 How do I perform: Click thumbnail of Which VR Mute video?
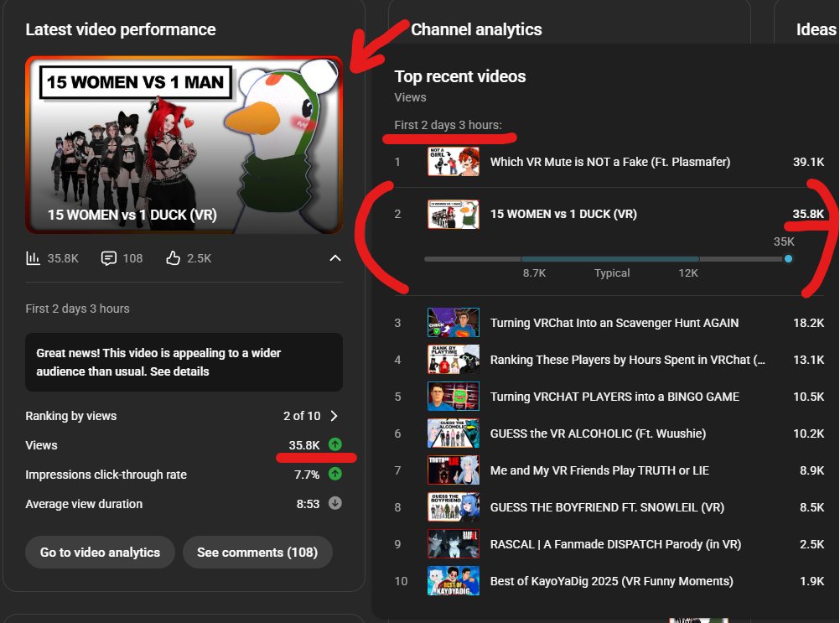[x=454, y=162]
